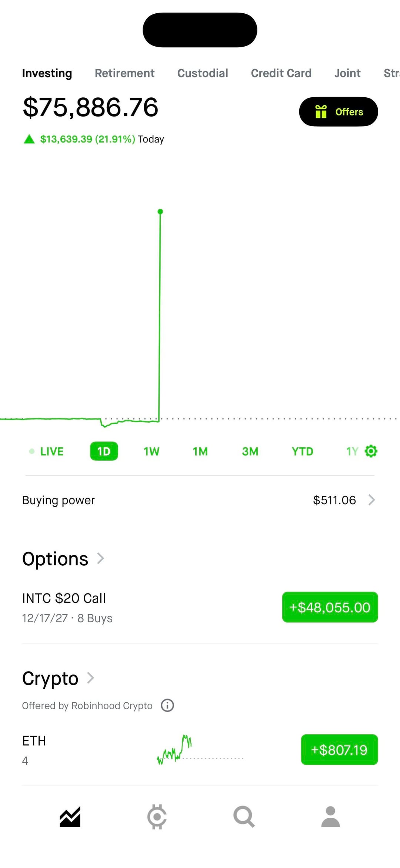Open chart settings gear icon
Screen dimensions: 400x868
371,451
